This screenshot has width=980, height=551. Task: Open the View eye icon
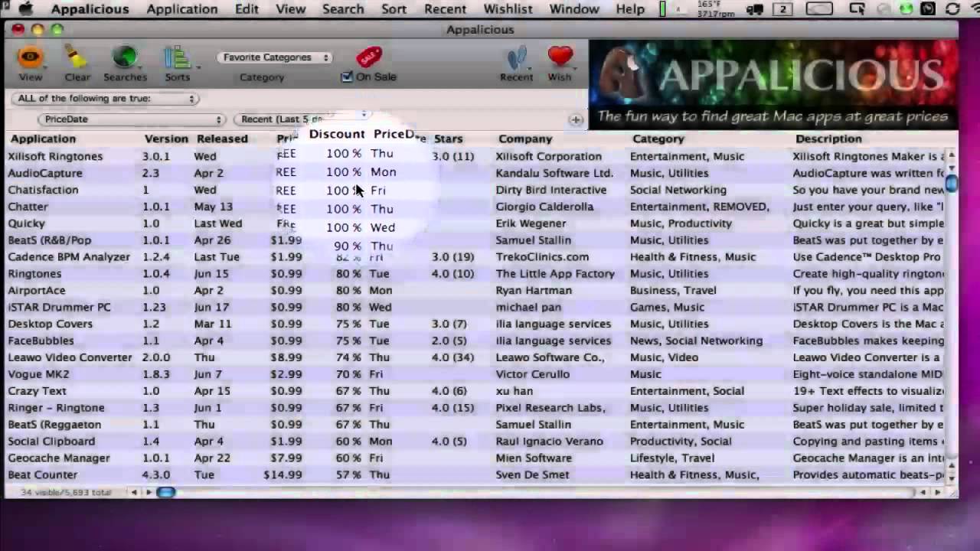[x=30, y=57]
